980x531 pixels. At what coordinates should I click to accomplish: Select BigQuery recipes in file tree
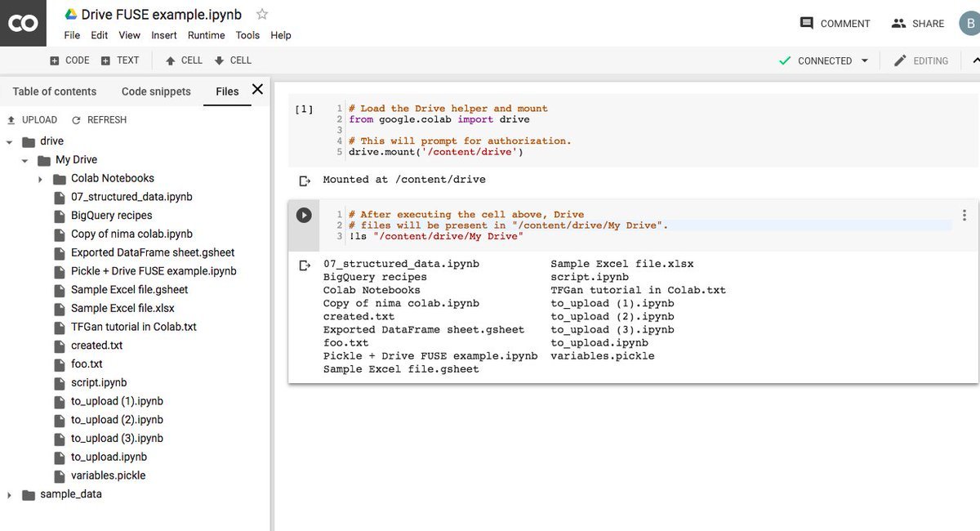[x=112, y=216]
